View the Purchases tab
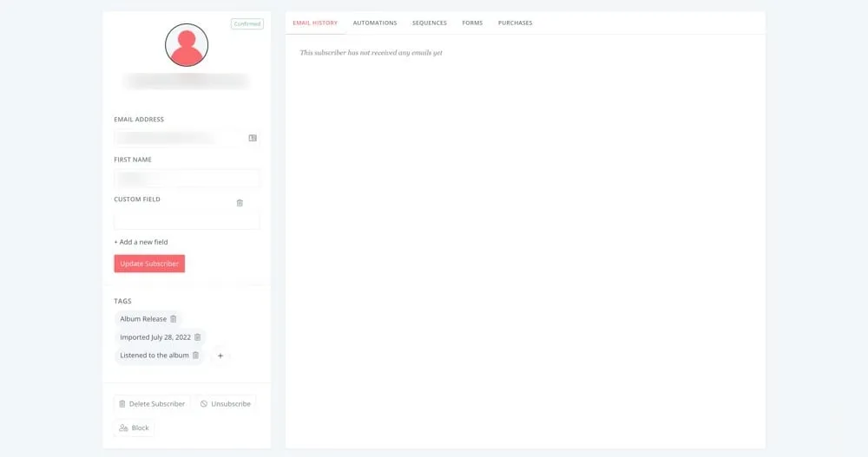This screenshot has width=868, height=457. point(515,23)
